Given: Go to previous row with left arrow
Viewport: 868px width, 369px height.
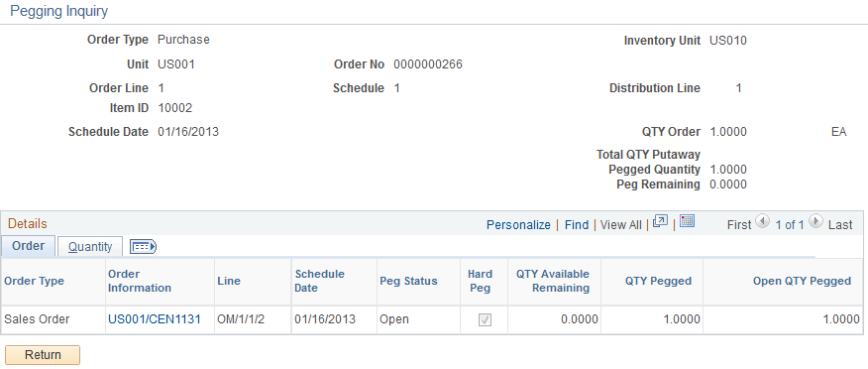Looking at the screenshot, I should [x=762, y=221].
